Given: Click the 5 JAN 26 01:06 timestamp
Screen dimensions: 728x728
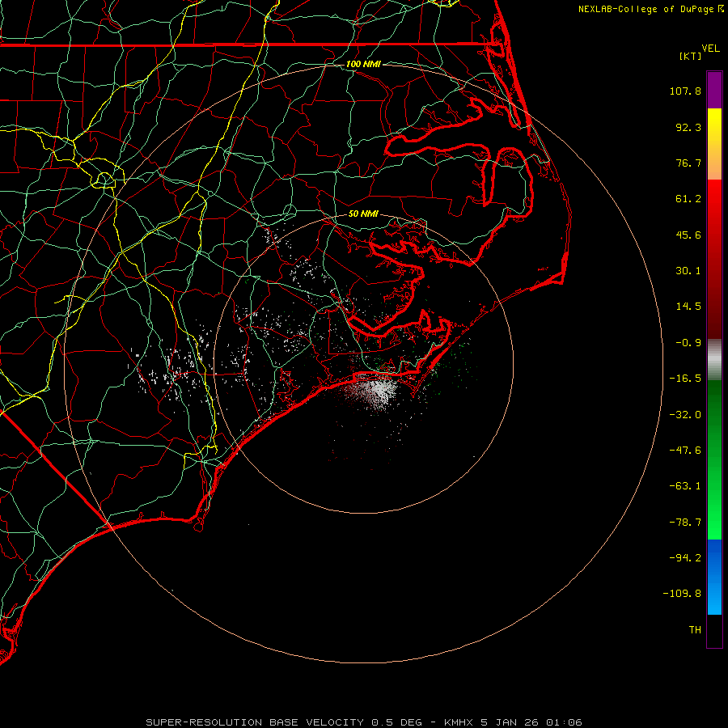Looking at the screenshot, I should (531, 722).
